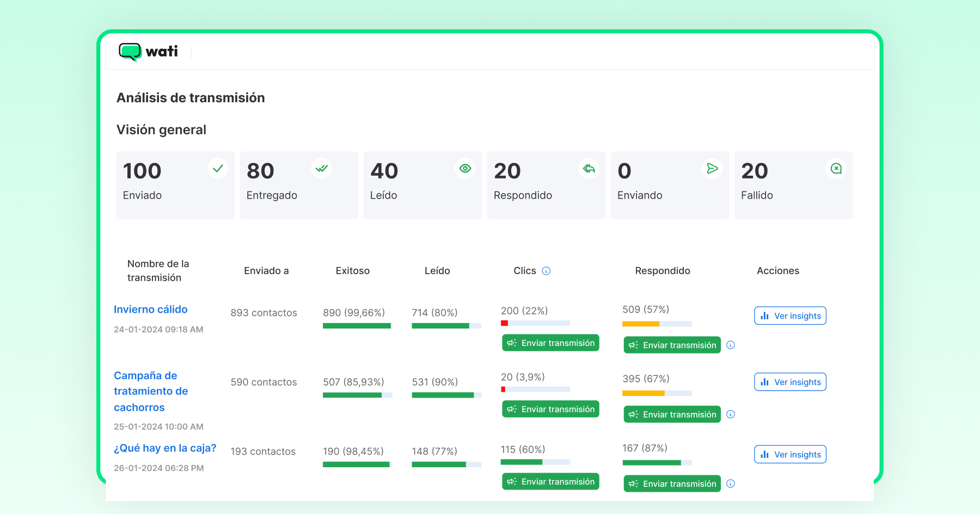Viewport: 980px width, 514px height.
Task: Click the Enviado a column header
Action: click(266, 271)
